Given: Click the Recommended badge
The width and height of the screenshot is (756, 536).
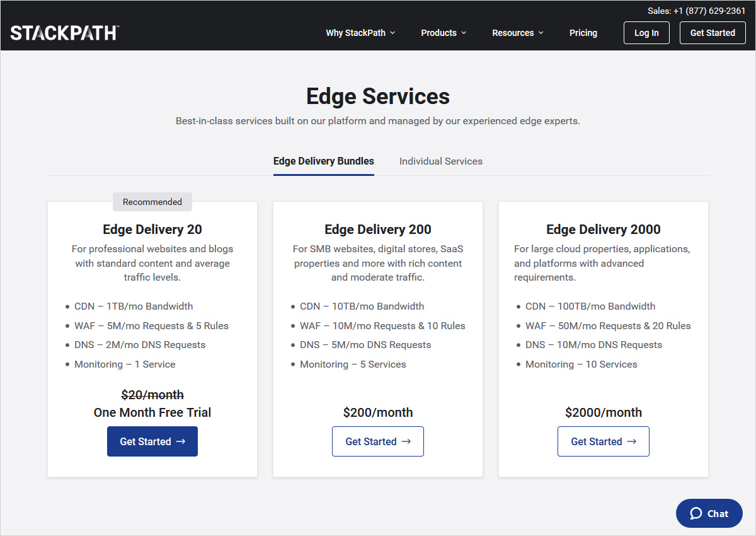Looking at the screenshot, I should pos(152,202).
